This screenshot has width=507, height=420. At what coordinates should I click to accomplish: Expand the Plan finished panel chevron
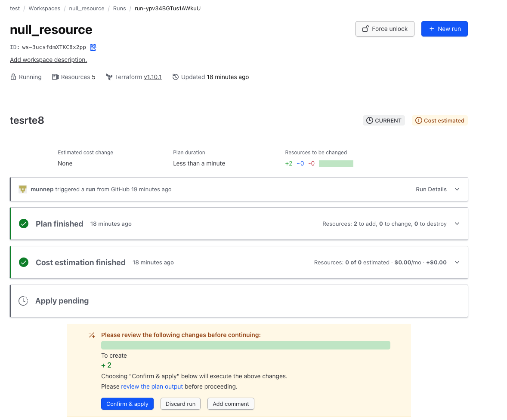[x=457, y=224]
